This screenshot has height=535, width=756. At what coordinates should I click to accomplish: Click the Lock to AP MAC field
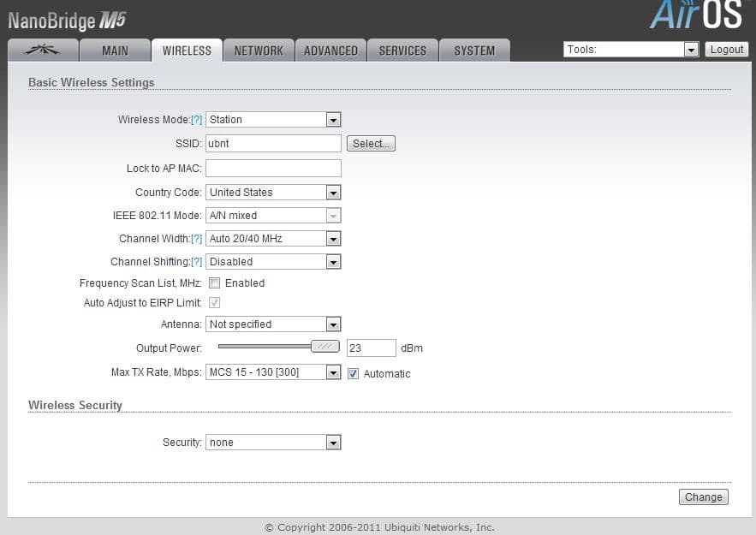click(273, 169)
